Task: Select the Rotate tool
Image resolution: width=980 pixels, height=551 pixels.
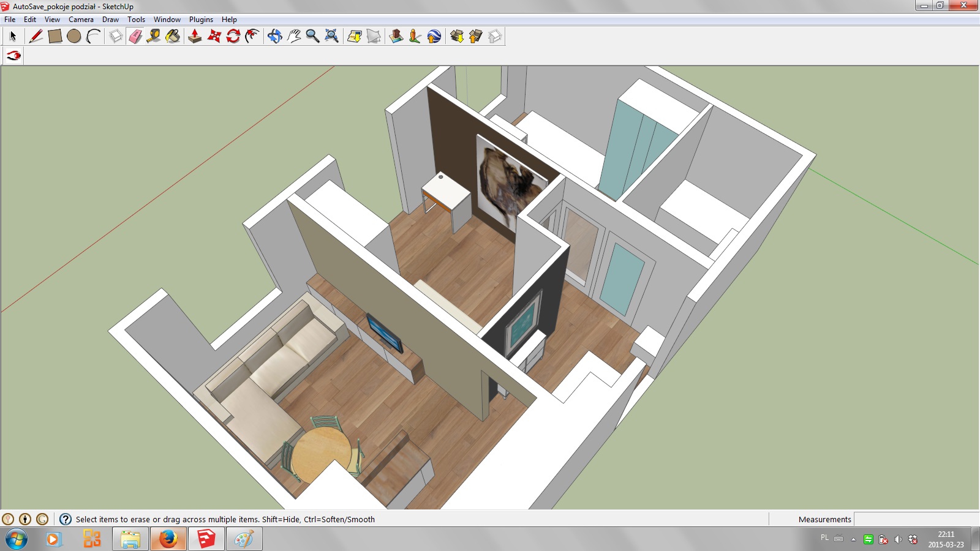Action: (233, 37)
